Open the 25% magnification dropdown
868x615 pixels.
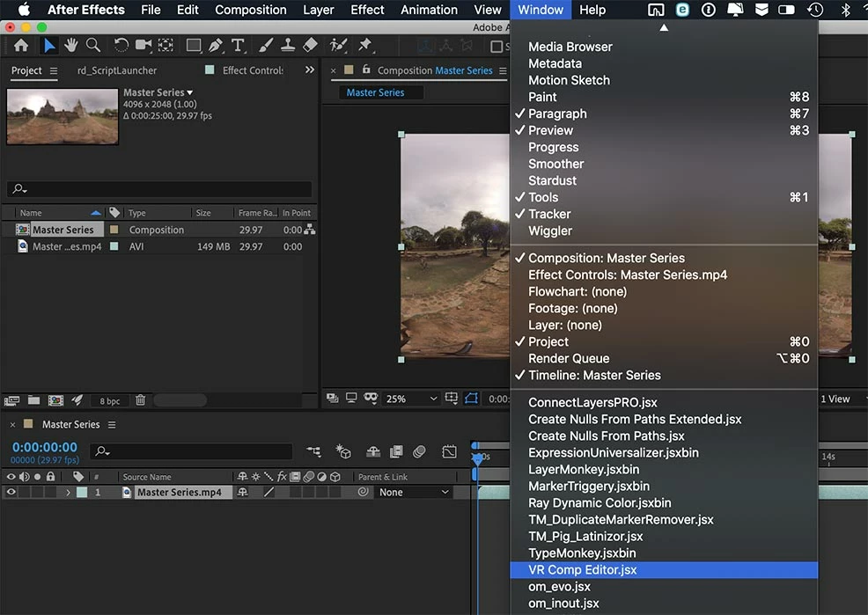[411, 399]
